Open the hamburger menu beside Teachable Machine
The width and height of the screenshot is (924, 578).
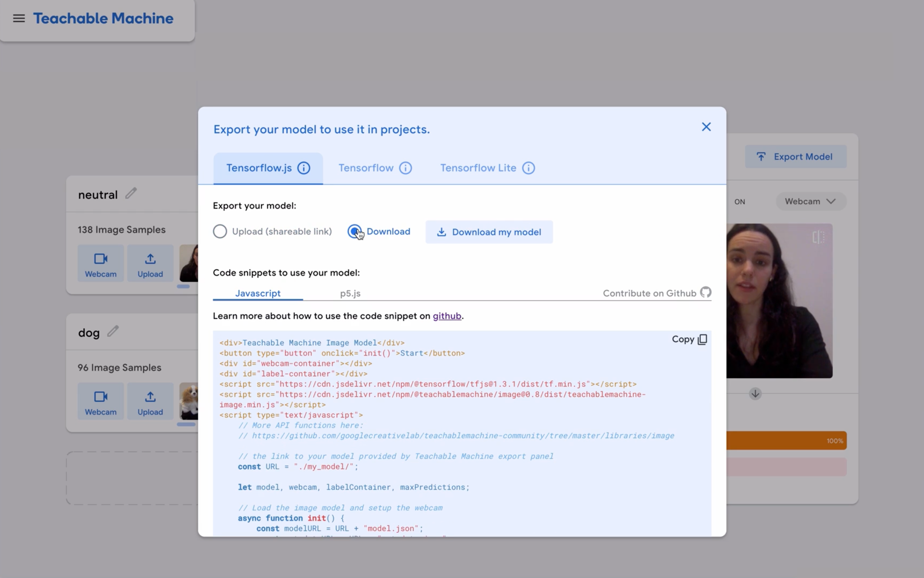pyautogui.click(x=19, y=18)
